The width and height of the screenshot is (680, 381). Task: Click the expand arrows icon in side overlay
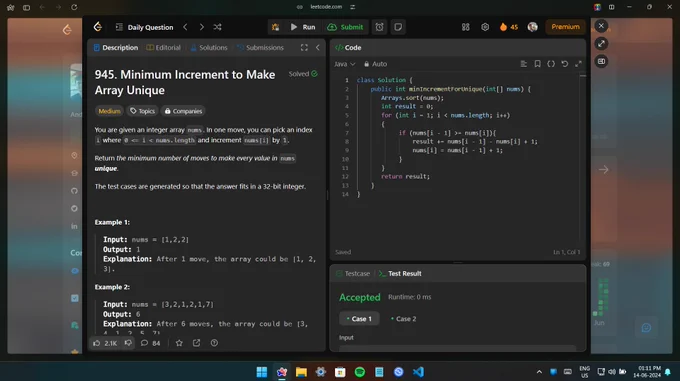click(601, 44)
